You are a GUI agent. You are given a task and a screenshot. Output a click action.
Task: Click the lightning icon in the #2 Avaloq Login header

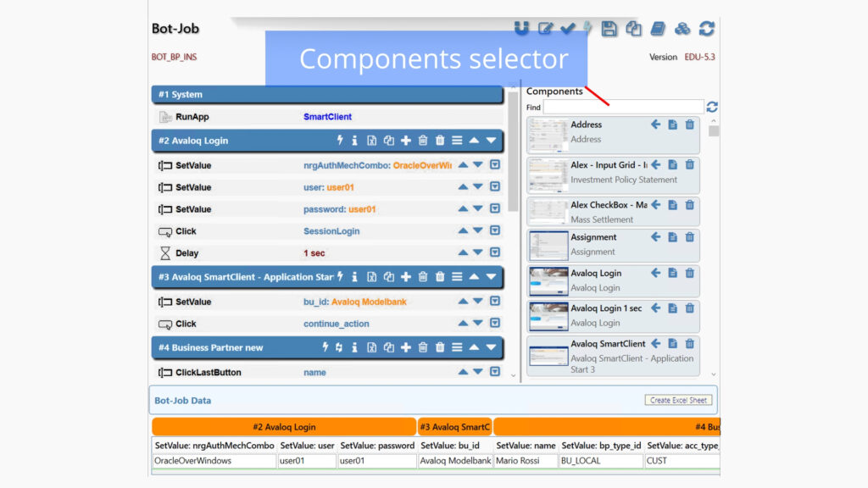tap(340, 141)
